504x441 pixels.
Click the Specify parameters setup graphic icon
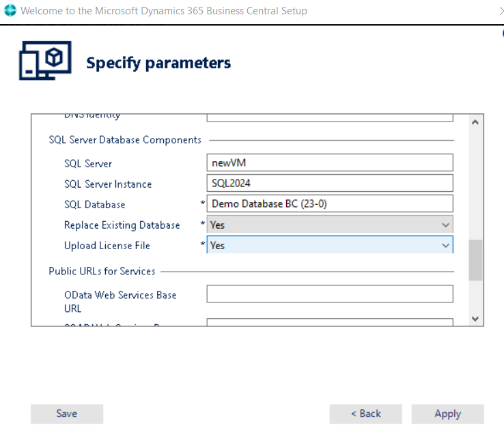pos(45,60)
